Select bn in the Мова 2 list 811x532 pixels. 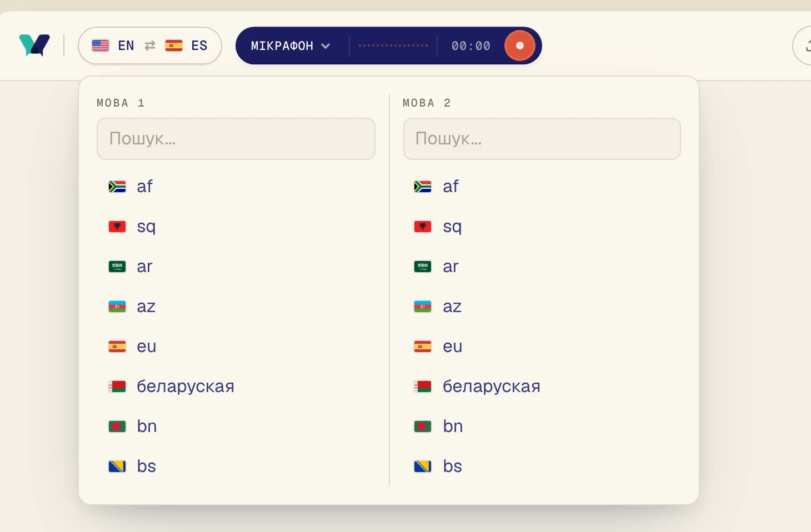coord(542,426)
